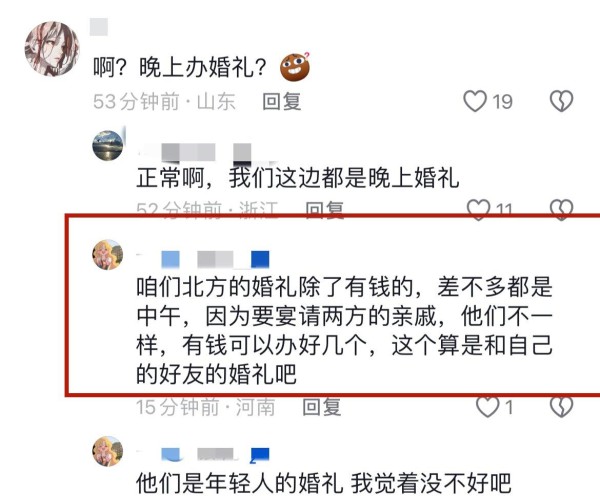Screen dimensions: 600x496
Task: Open the blurred username above 咱们北方的婚礼
Action: [x=204, y=259]
